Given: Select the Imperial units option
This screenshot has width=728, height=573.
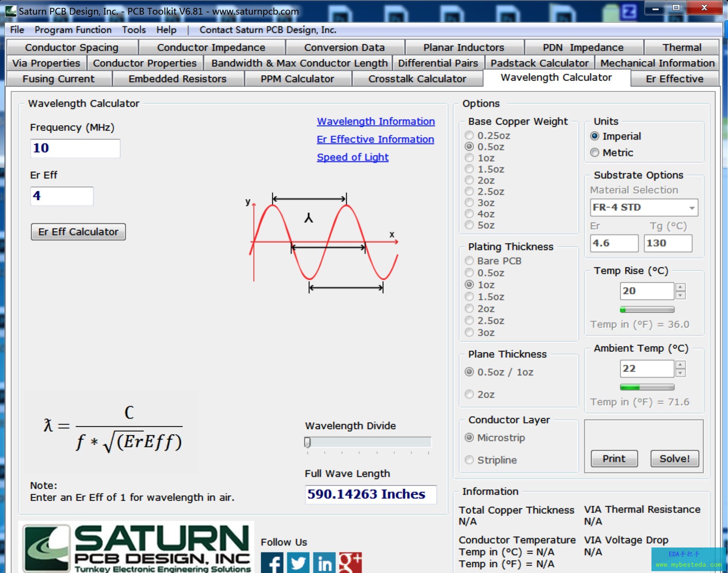Looking at the screenshot, I should (x=595, y=136).
